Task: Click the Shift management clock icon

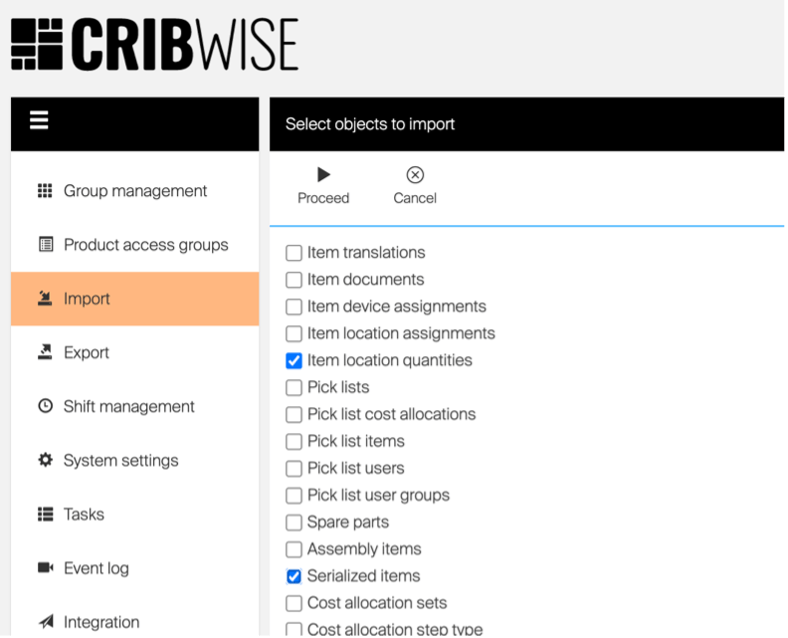Action: (x=45, y=407)
